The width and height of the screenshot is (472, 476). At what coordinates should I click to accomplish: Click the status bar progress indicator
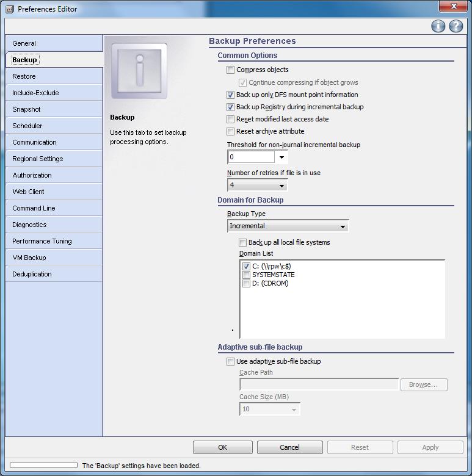(43, 466)
